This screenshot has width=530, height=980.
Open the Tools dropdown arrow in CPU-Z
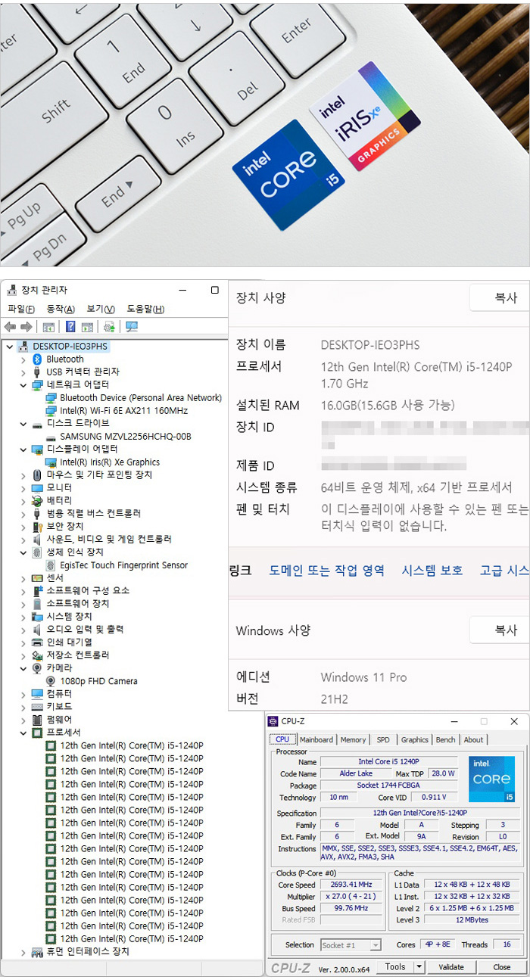(419, 966)
